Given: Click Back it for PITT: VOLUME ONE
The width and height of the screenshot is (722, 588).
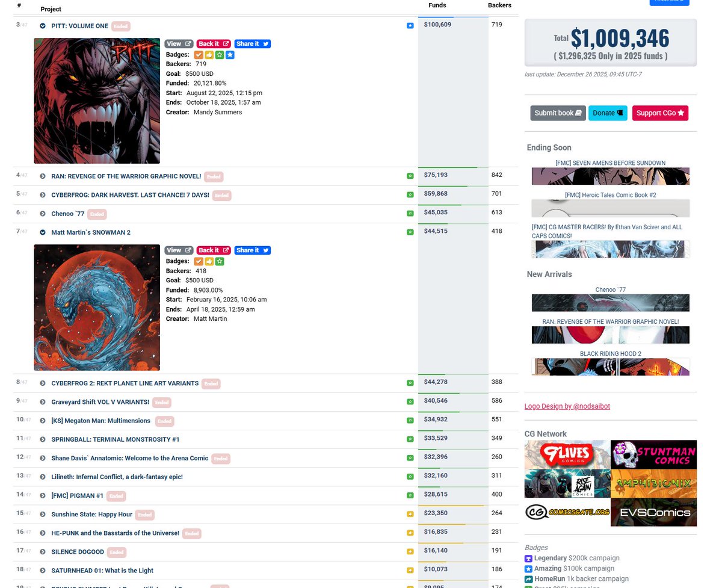Looking at the screenshot, I should 214,44.
